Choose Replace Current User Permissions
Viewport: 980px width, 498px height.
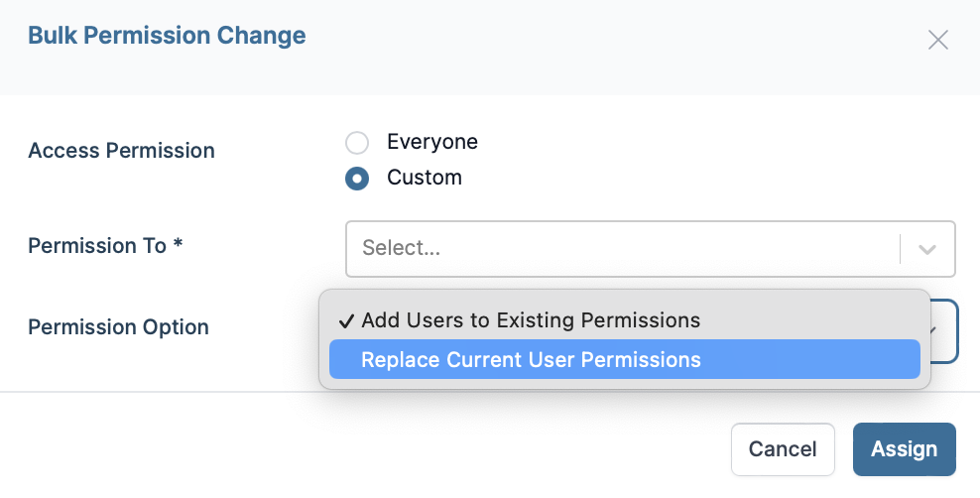[x=531, y=359]
